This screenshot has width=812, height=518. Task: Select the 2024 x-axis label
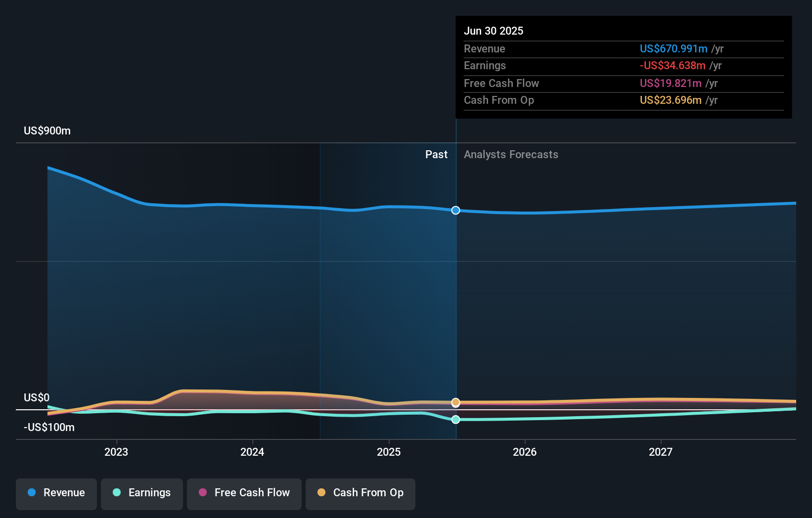pyautogui.click(x=252, y=452)
